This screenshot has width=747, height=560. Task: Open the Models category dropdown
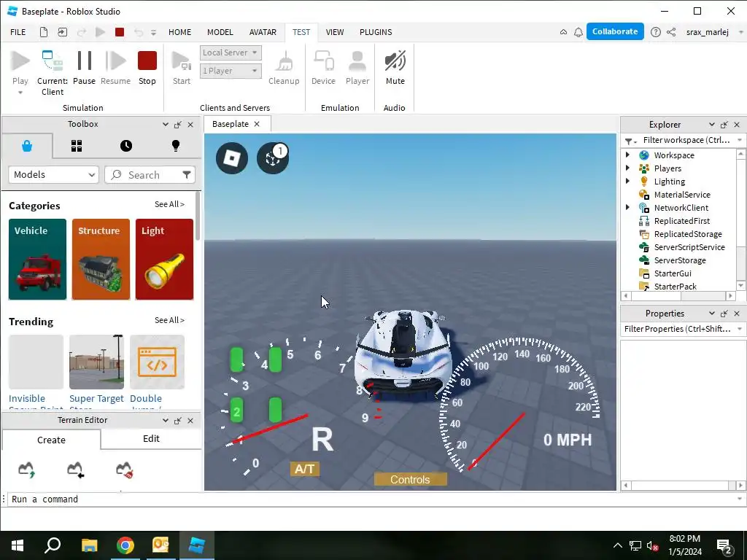[x=53, y=175]
